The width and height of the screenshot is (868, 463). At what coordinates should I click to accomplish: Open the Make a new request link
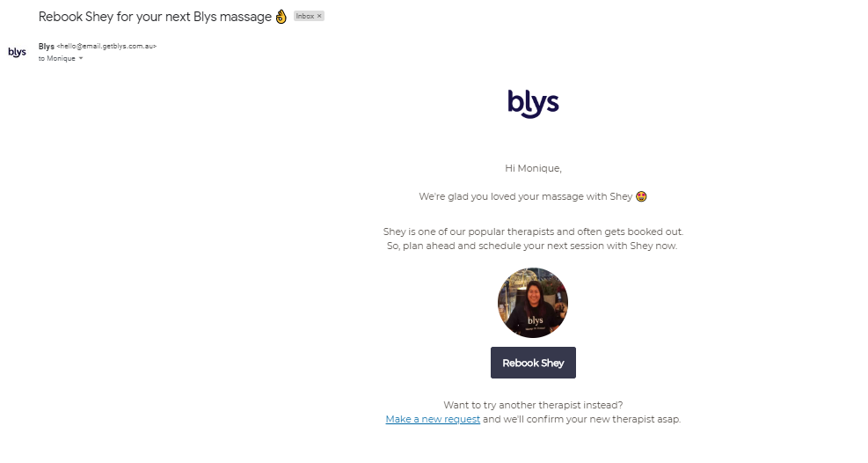pos(433,419)
